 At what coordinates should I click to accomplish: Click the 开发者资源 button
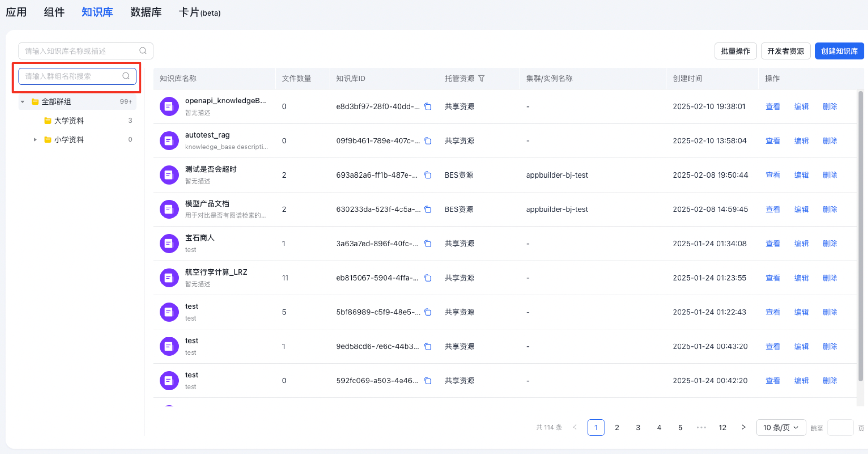785,51
